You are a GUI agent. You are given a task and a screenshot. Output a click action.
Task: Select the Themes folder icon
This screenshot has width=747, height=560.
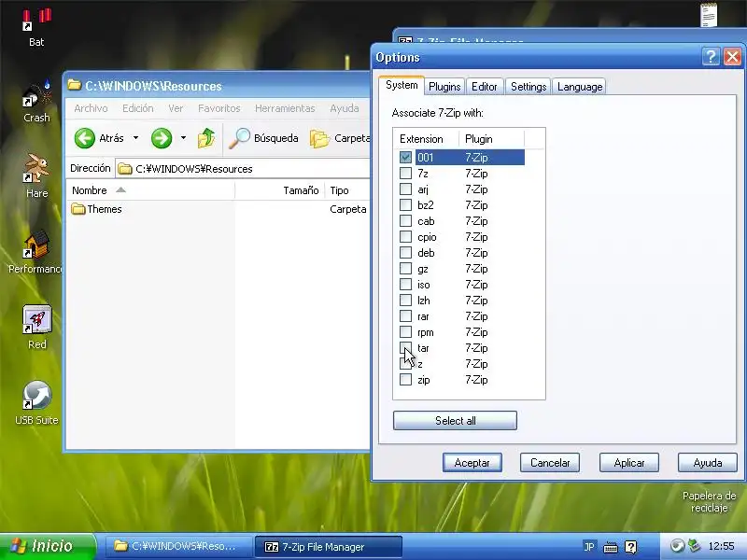pyautogui.click(x=78, y=208)
